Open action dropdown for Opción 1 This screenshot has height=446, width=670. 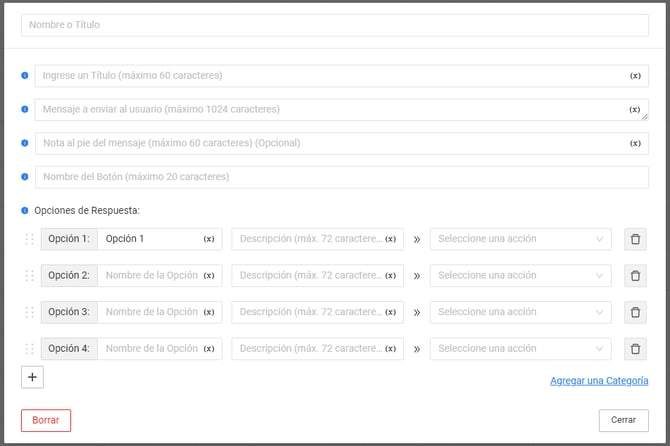[x=520, y=239]
